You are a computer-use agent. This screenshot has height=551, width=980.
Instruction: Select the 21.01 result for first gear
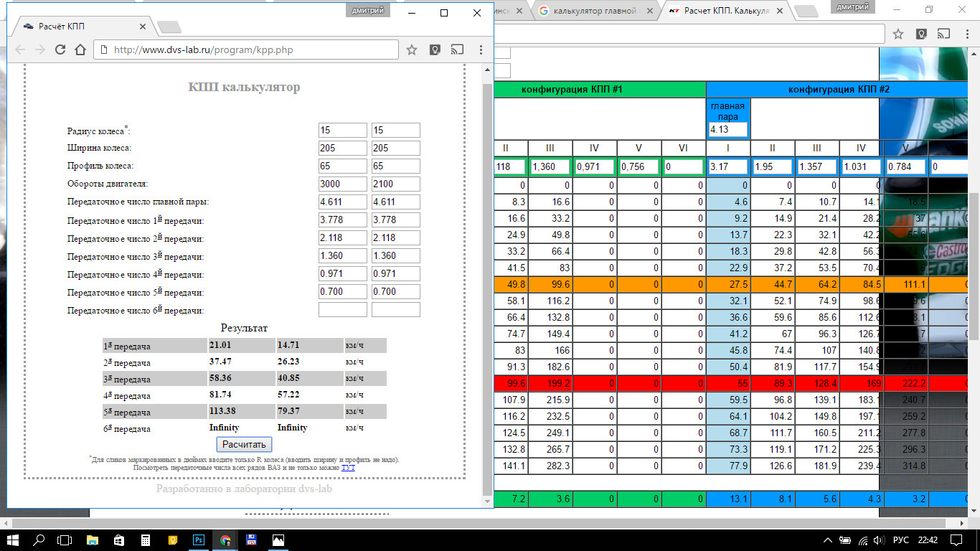point(221,345)
